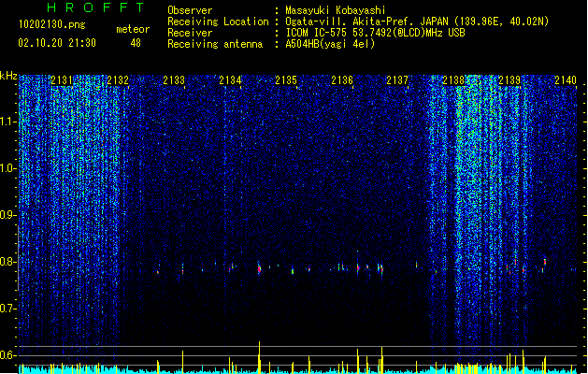The height and width of the screenshot is (374, 588).
Task: Click the 2136 time marker
Action: [x=342, y=80]
